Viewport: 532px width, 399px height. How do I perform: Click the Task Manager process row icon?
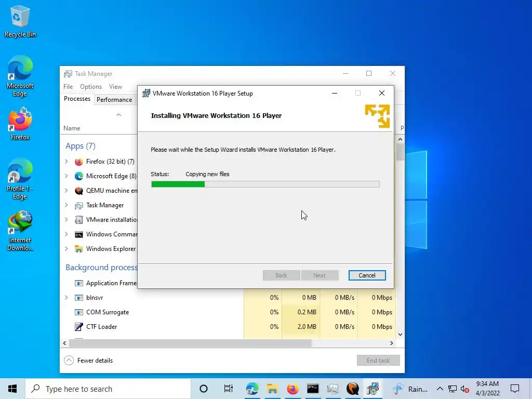[79, 205]
